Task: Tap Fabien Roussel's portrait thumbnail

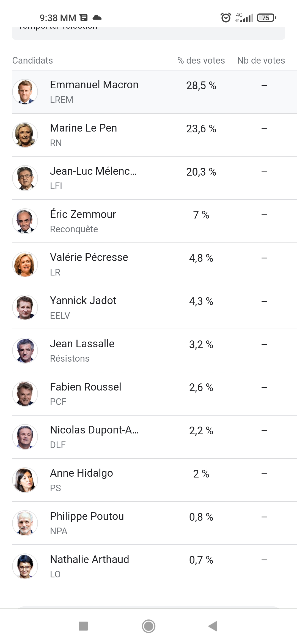Action: 25,394
